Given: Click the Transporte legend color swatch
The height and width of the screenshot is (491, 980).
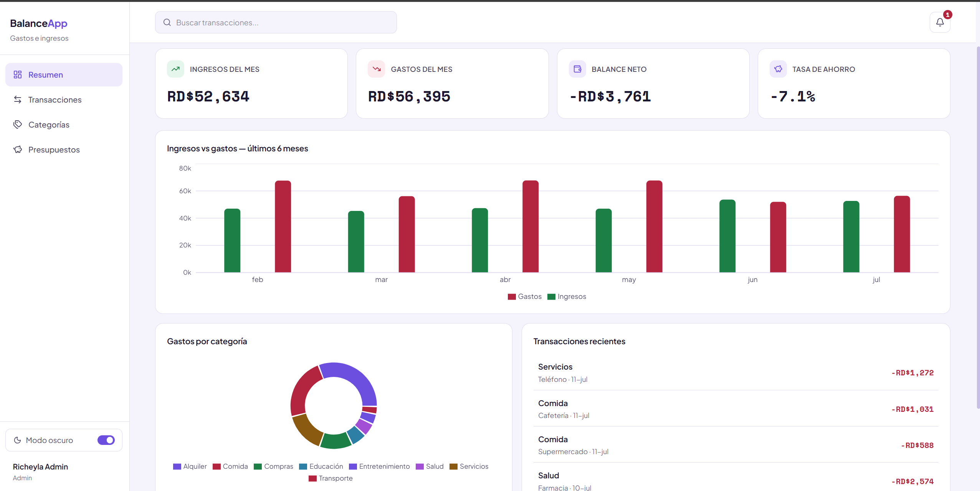Looking at the screenshot, I should [x=312, y=478].
